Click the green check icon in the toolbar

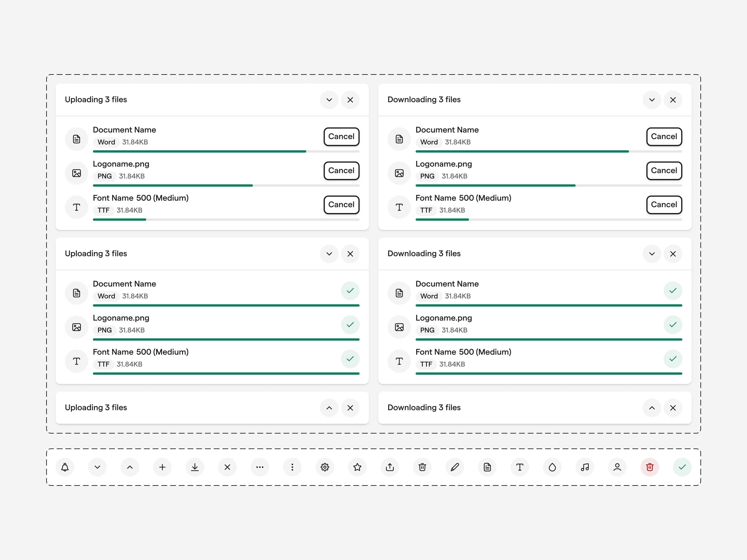pos(682,467)
